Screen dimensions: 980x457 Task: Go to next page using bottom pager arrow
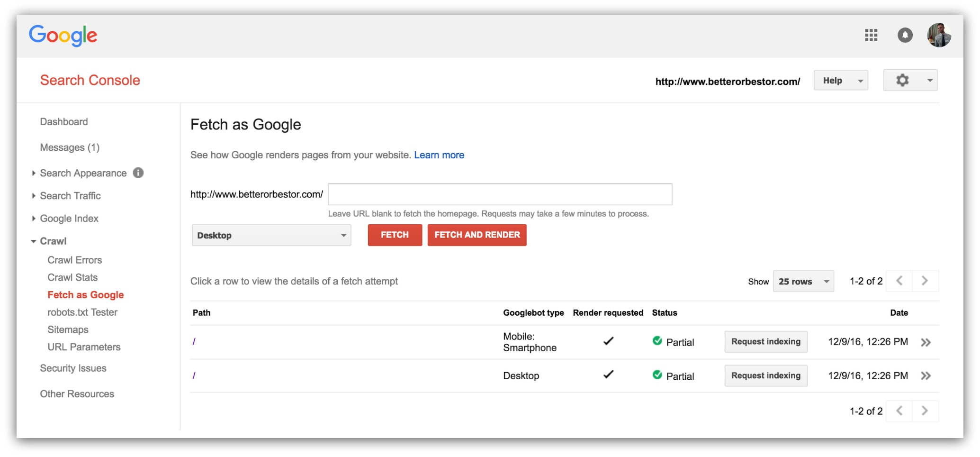coord(925,411)
